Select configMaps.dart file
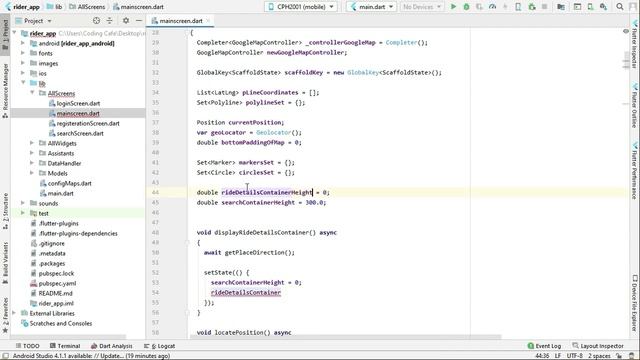This screenshot has height=360, width=640. click(70, 183)
